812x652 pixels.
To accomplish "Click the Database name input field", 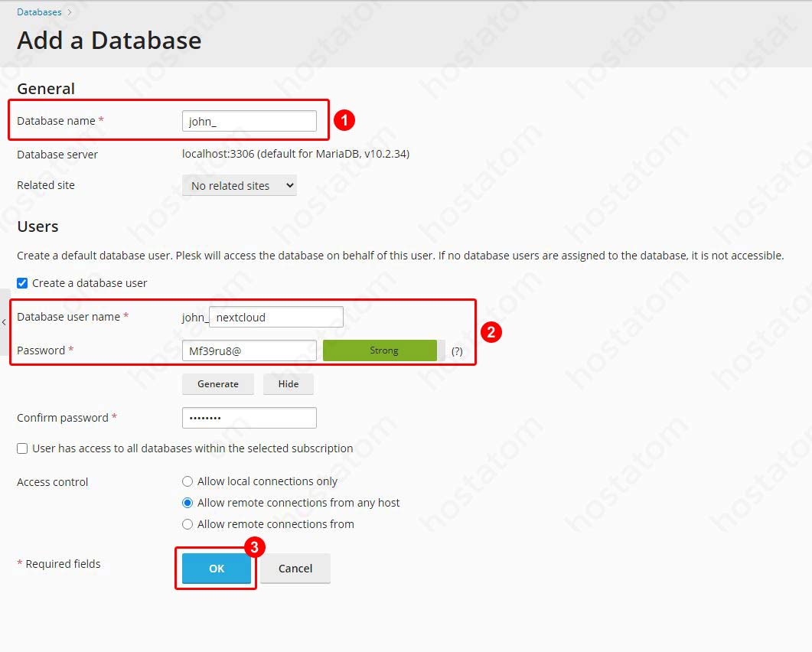I will point(249,121).
